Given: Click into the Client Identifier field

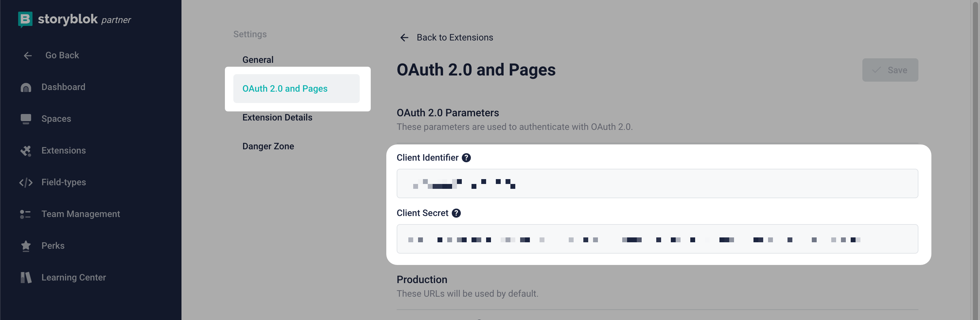Looking at the screenshot, I should (657, 184).
